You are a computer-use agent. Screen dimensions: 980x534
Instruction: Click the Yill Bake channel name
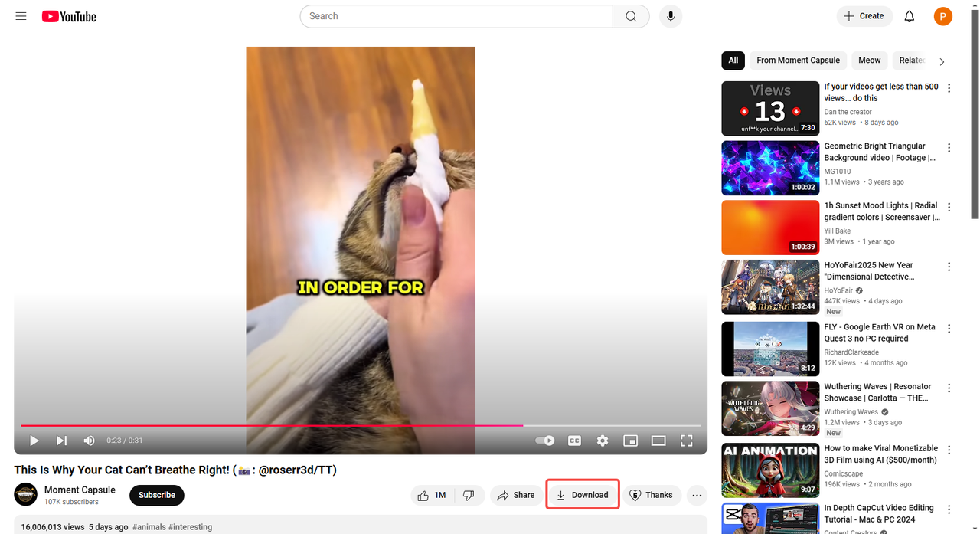point(838,231)
